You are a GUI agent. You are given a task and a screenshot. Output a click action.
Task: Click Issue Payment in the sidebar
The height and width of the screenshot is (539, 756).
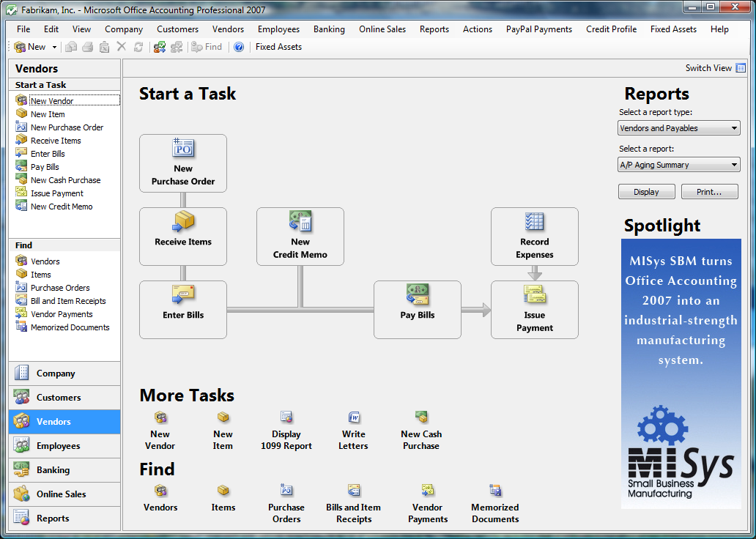click(x=57, y=193)
